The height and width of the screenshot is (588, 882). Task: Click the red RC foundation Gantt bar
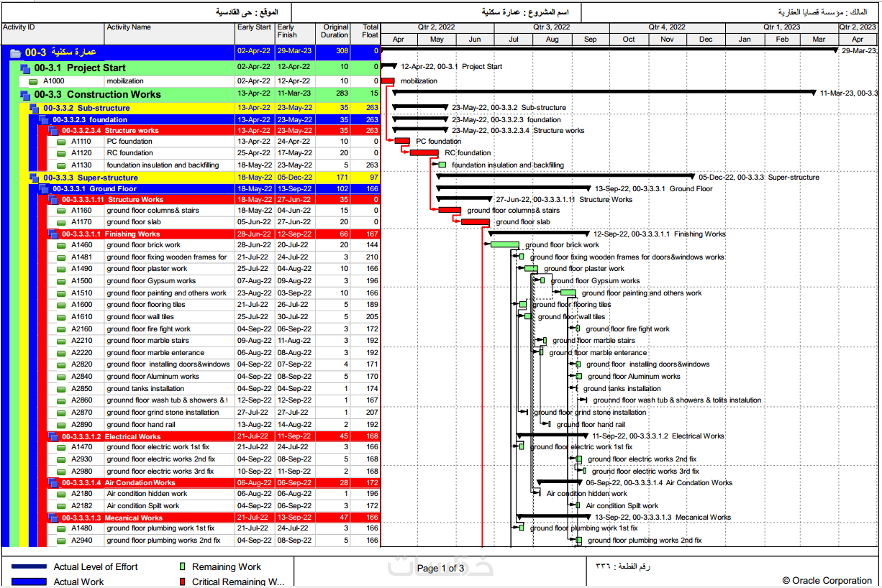click(x=424, y=153)
